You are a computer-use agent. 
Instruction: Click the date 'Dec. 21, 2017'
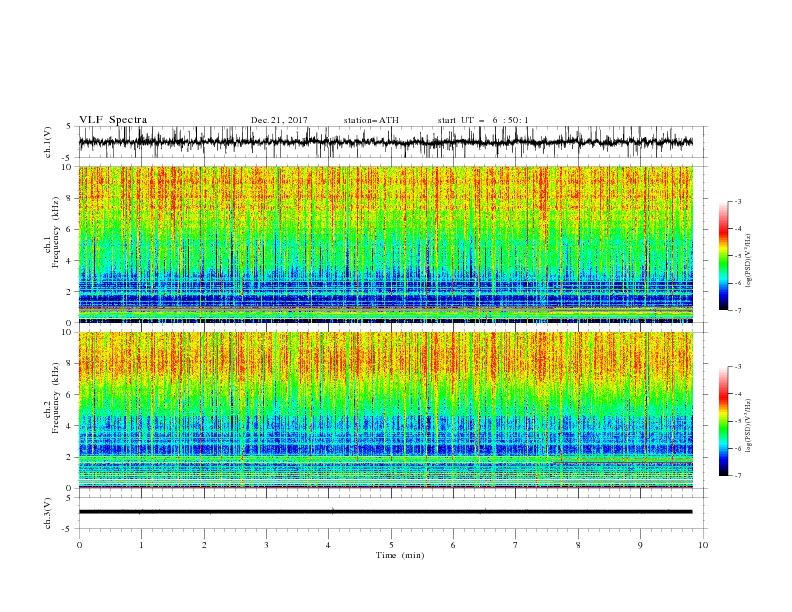pos(279,120)
